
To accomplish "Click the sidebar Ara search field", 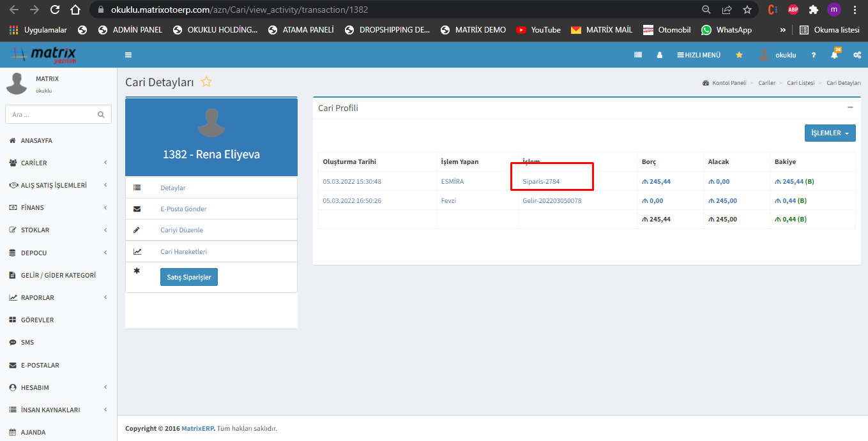I will pyautogui.click(x=51, y=114).
